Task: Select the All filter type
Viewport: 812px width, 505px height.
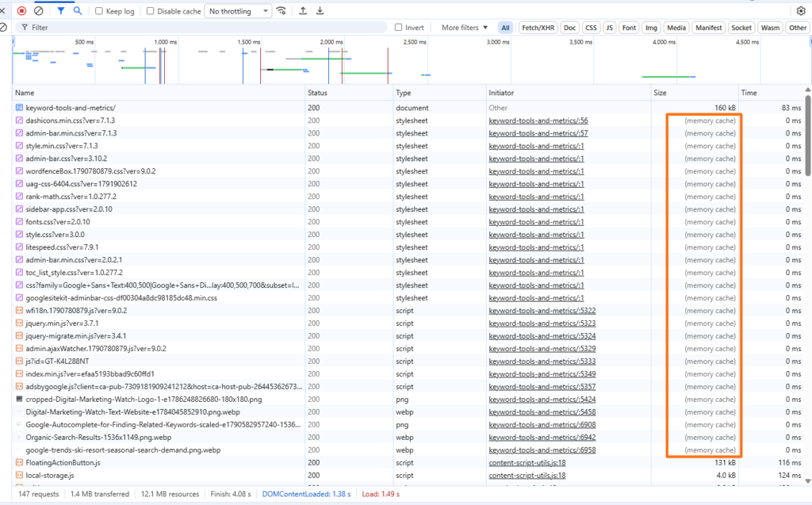Action: coord(505,28)
